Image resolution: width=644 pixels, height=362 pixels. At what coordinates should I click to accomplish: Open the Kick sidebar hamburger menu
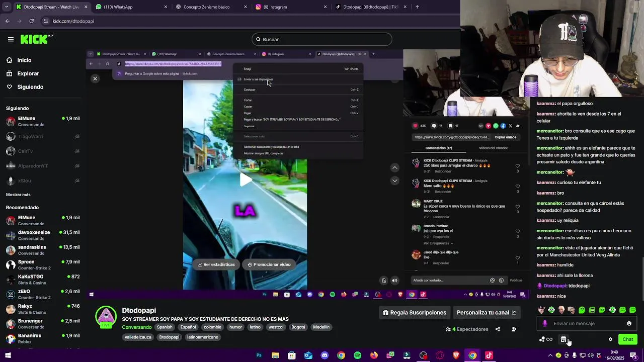[x=11, y=39]
